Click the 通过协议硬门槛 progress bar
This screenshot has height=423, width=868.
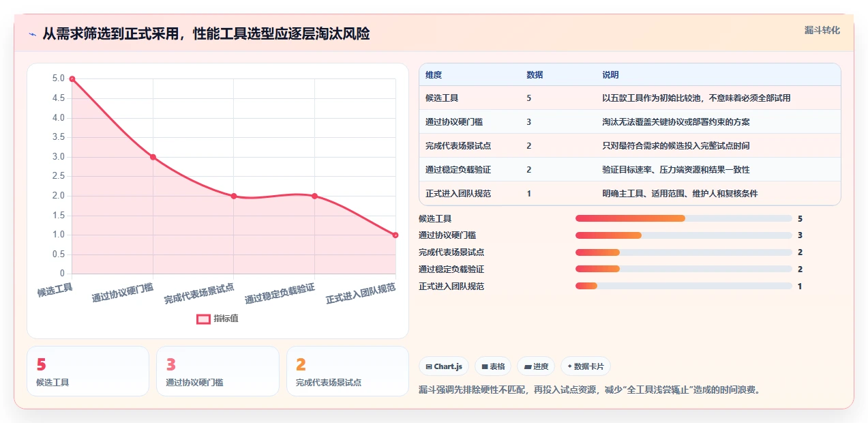pos(684,235)
